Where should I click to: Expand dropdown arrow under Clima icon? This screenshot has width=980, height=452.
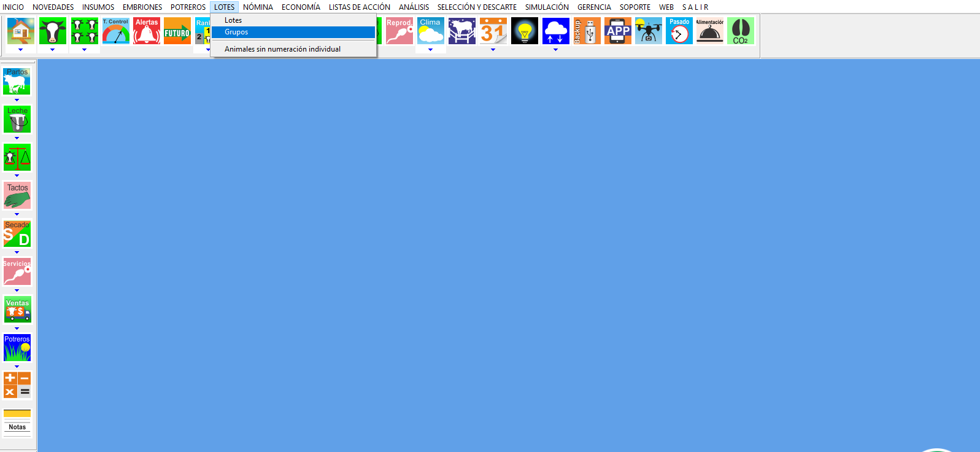(430, 50)
